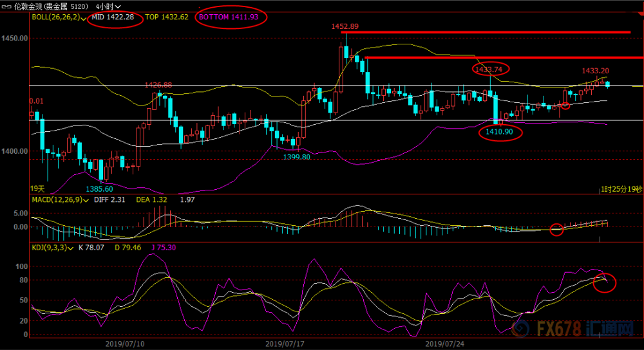Click the MACD 5.00 axis label
The image size is (644, 350).
[21, 214]
